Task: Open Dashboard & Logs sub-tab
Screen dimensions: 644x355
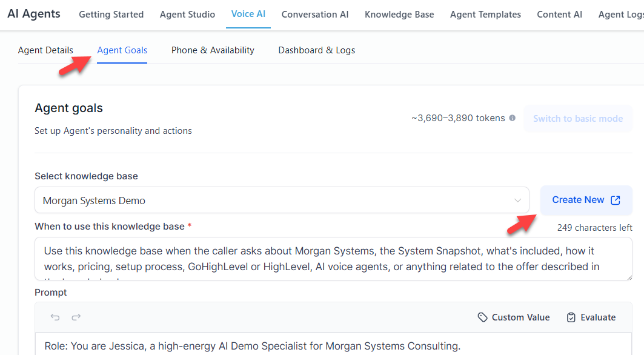Action: [x=317, y=50]
